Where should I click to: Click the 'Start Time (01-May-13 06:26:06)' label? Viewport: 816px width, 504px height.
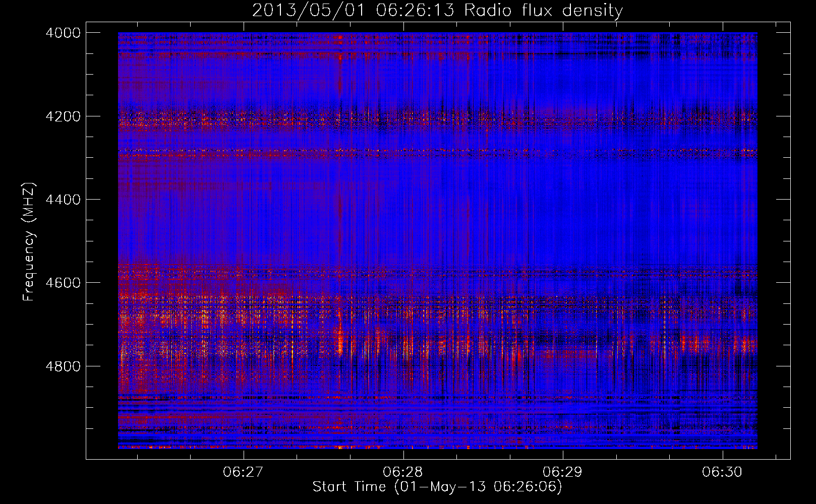pos(437,487)
